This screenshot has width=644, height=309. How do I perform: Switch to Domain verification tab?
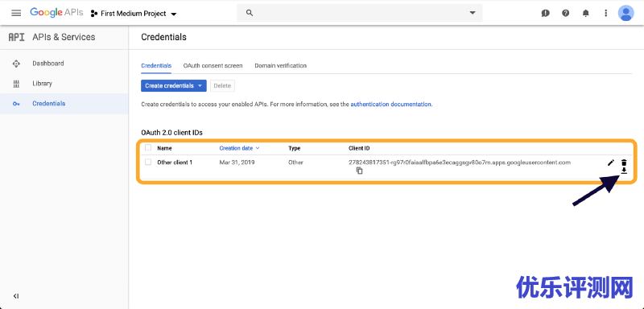[x=280, y=66]
